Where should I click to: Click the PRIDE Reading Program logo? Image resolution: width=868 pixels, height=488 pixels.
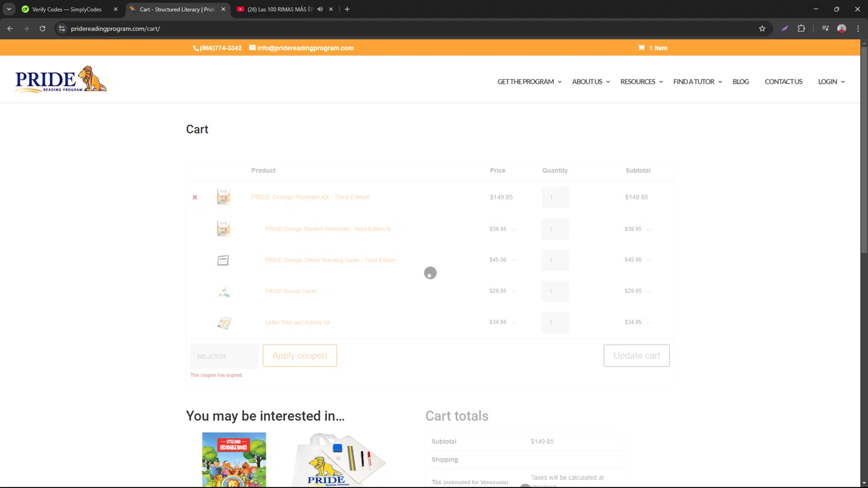[x=61, y=79]
